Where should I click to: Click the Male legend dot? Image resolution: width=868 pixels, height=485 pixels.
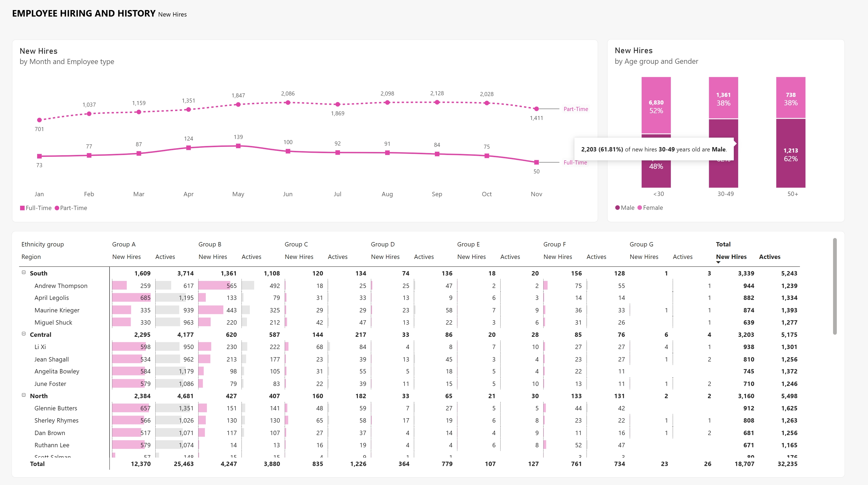click(617, 208)
